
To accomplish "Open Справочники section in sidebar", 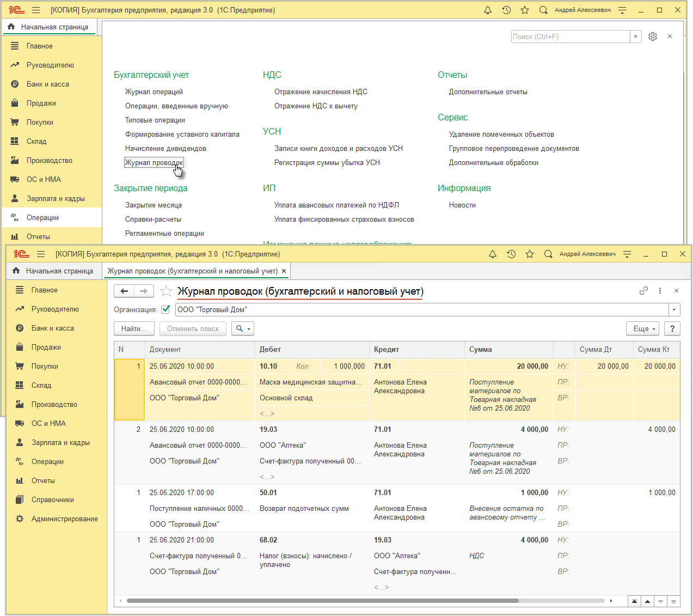I will (52, 499).
